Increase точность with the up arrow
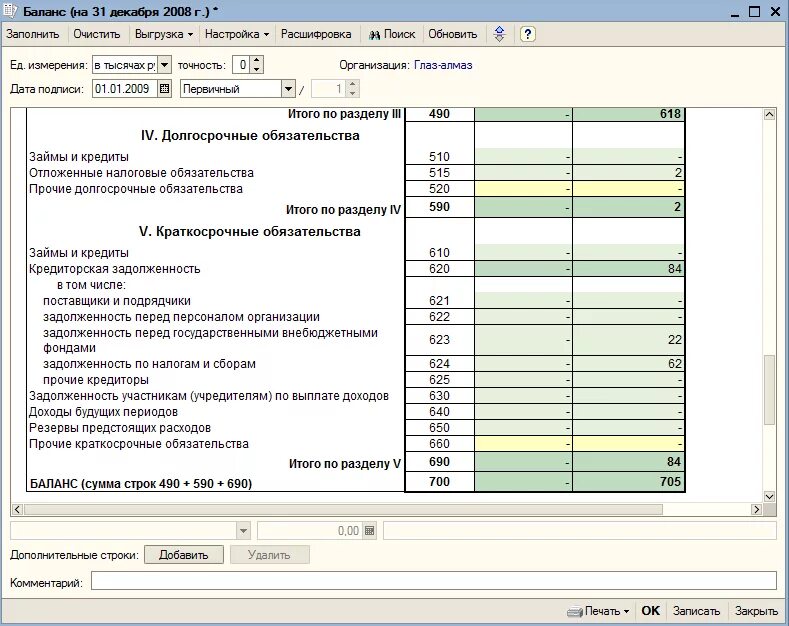 [257, 60]
